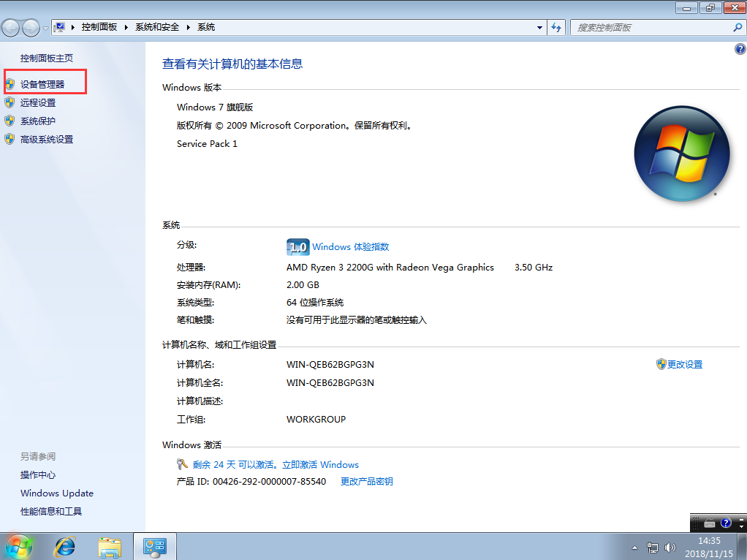The image size is (747, 560).
Task: Click the 2.00 GB installed memory value
Action: [303, 285]
